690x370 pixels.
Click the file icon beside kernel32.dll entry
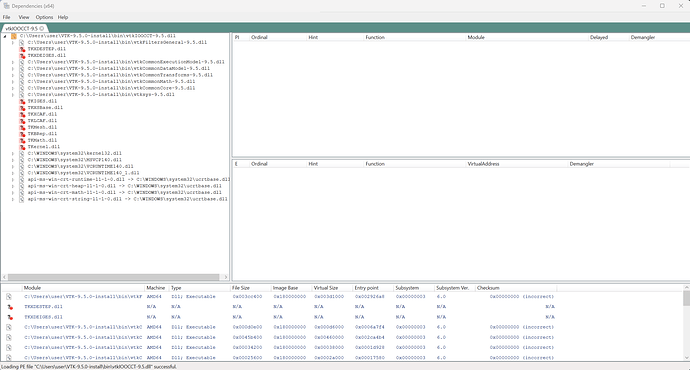[x=22, y=154]
